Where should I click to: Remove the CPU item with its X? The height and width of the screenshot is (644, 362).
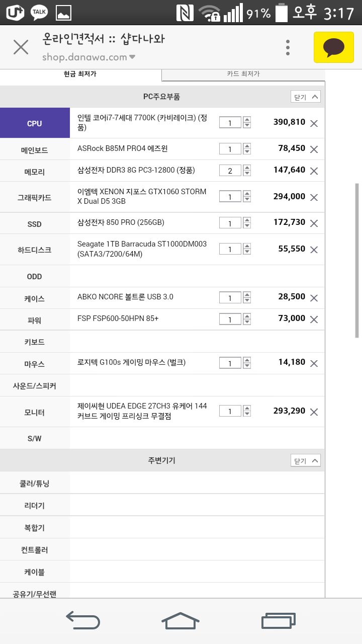point(314,123)
